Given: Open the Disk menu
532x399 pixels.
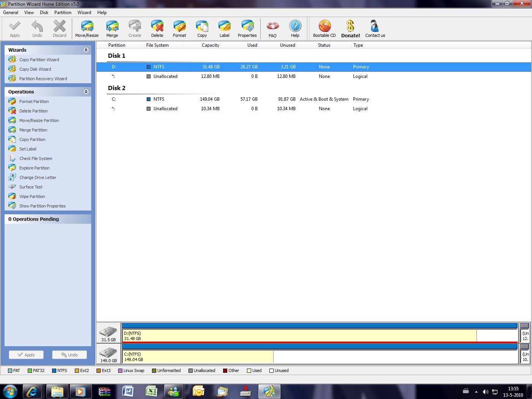Looking at the screenshot, I should click(44, 13).
